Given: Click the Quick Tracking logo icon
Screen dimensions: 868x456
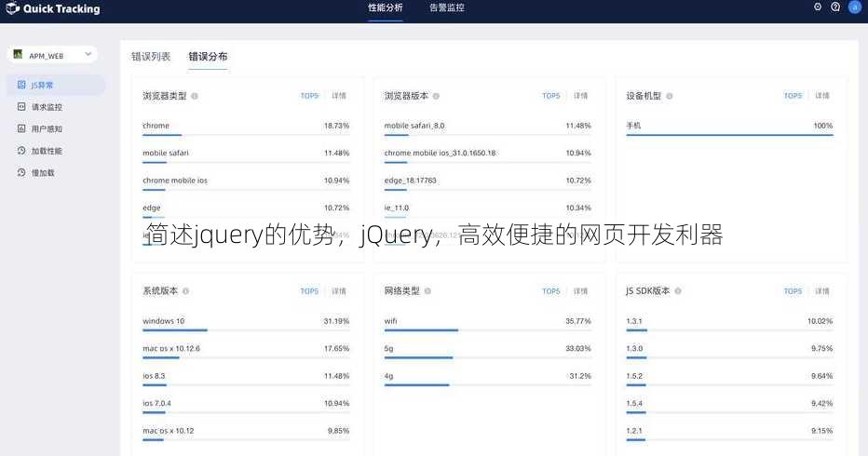Looking at the screenshot, I should (12, 8).
